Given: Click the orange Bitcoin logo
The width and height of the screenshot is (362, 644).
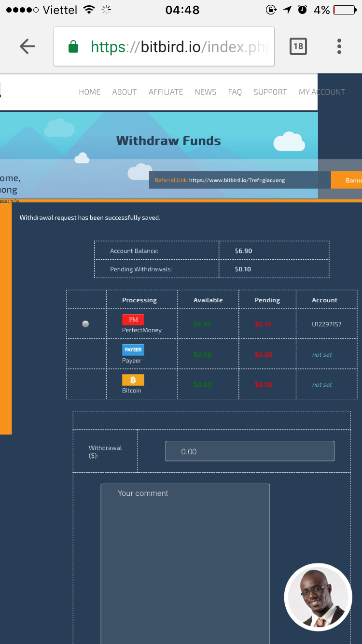Looking at the screenshot, I should click(133, 380).
